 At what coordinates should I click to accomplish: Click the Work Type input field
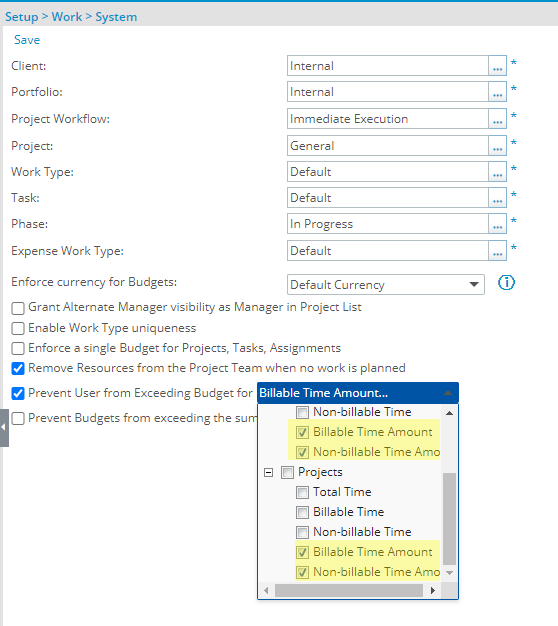(388, 172)
